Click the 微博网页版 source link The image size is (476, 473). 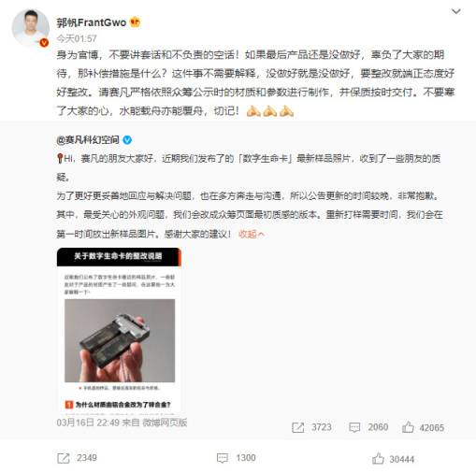click(x=165, y=423)
